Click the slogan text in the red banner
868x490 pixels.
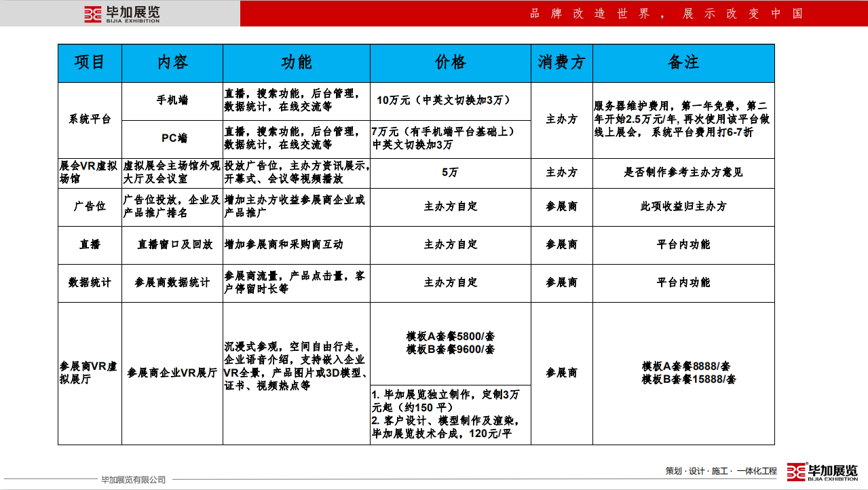pos(666,14)
